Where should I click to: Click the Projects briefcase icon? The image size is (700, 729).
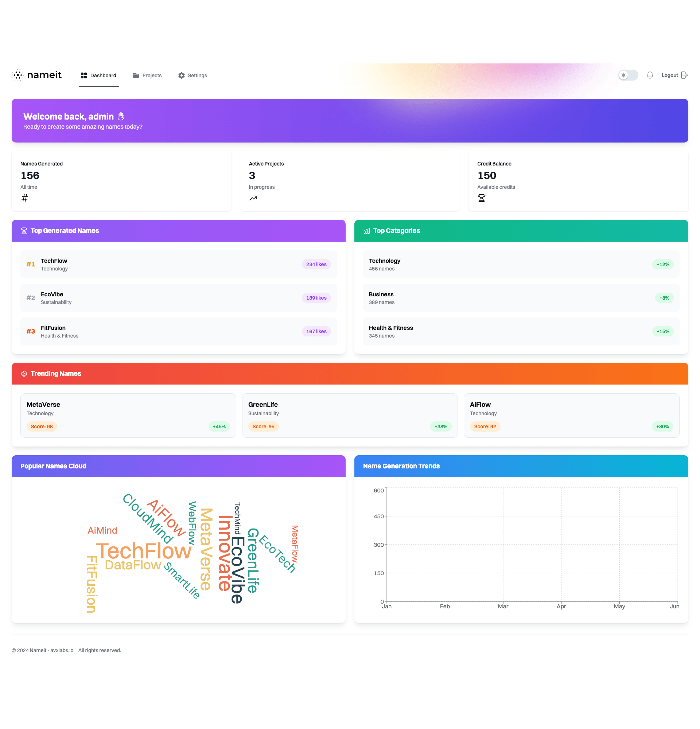pyautogui.click(x=135, y=75)
